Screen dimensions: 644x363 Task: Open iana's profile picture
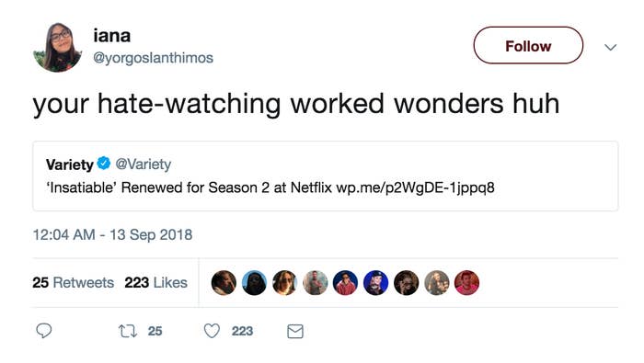pos(57,47)
